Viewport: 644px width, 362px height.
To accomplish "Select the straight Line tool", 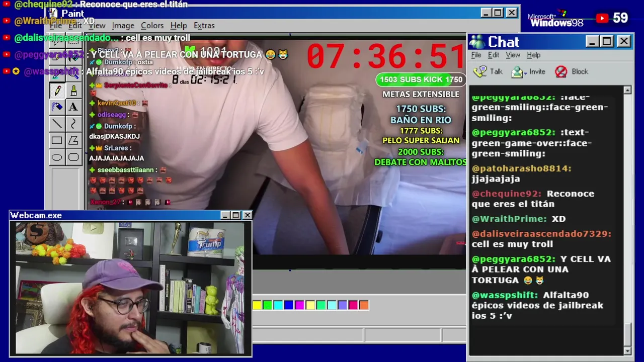I will pos(57,124).
